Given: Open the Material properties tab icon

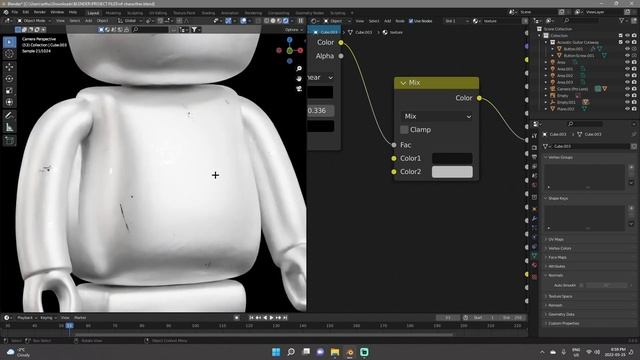Looking at the screenshot, I should click(x=534, y=265).
